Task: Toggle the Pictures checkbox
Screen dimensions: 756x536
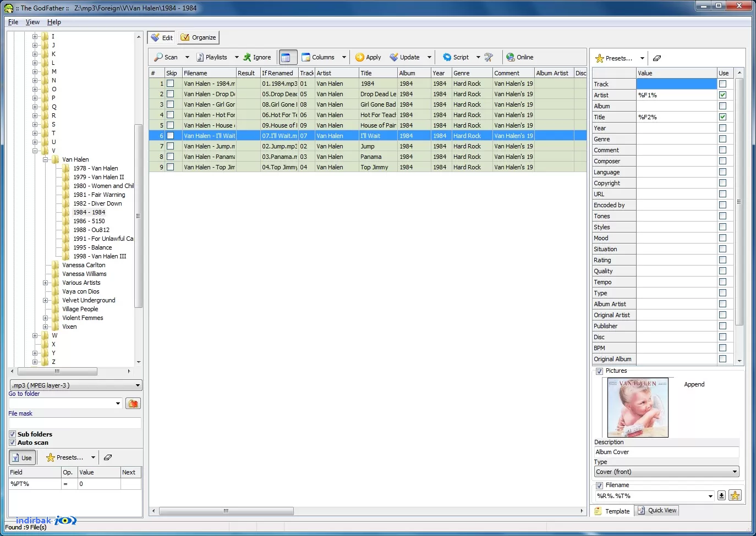Action: pos(599,371)
